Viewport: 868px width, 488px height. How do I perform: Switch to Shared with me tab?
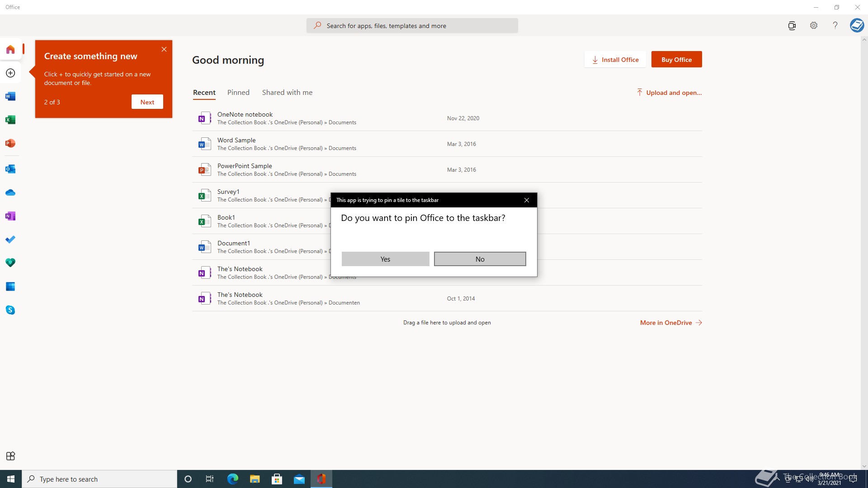tap(287, 93)
